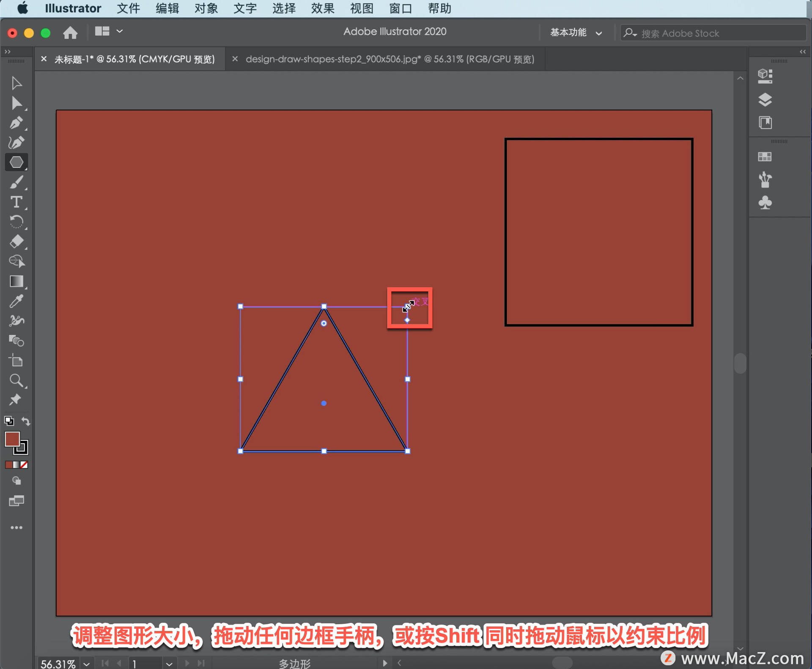This screenshot has height=669, width=812.
Task: Open the 效果 menu
Action: coord(323,8)
